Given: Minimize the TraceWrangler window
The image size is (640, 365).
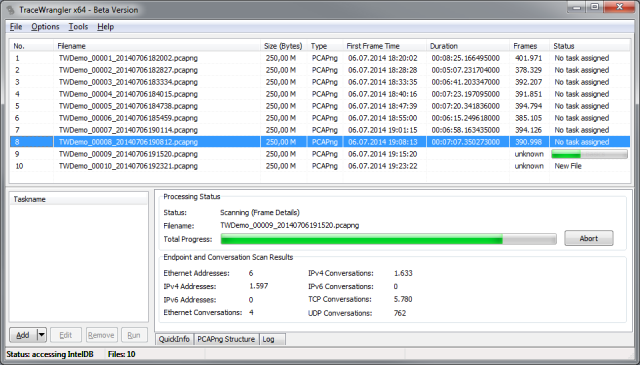Looking at the screenshot, I should 577,7.
